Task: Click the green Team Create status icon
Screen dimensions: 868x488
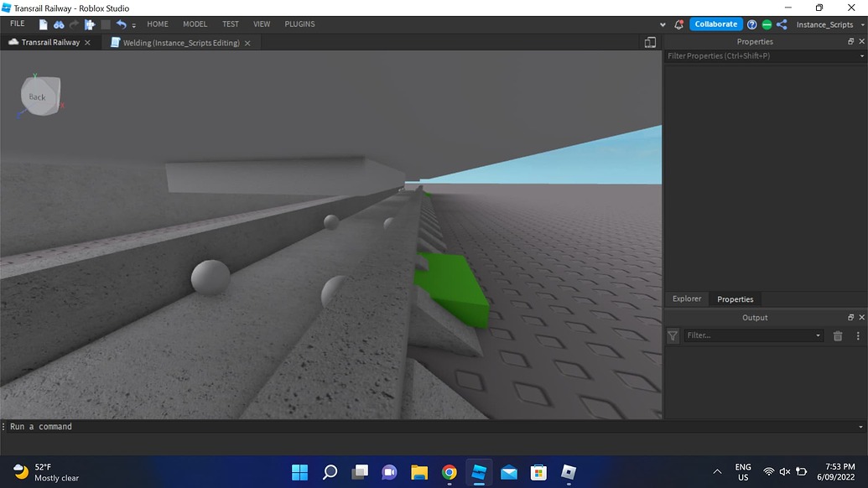Action: pyautogui.click(x=767, y=24)
